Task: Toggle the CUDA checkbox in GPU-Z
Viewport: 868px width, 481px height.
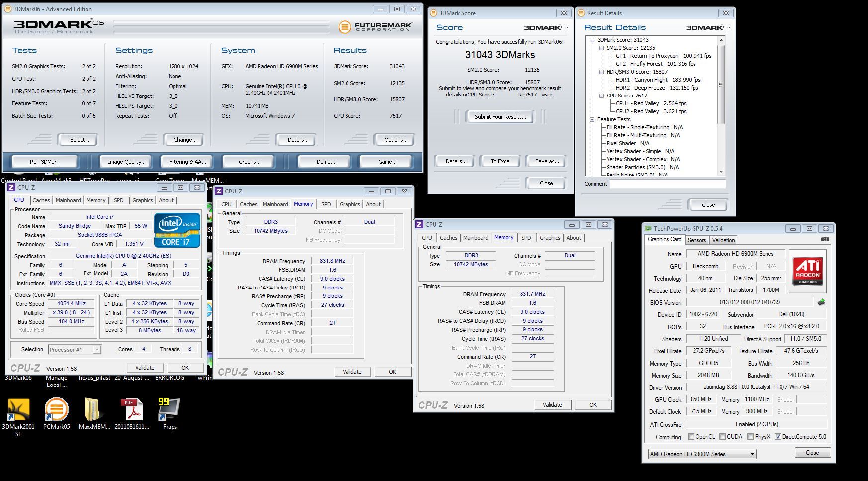Action: point(722,437)
